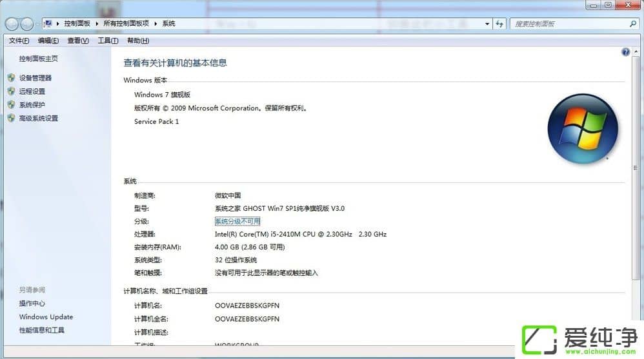This screenshot has height=359, width=644.
Task: Click the shield icon beside 系统保护
Action: (11, 105)
